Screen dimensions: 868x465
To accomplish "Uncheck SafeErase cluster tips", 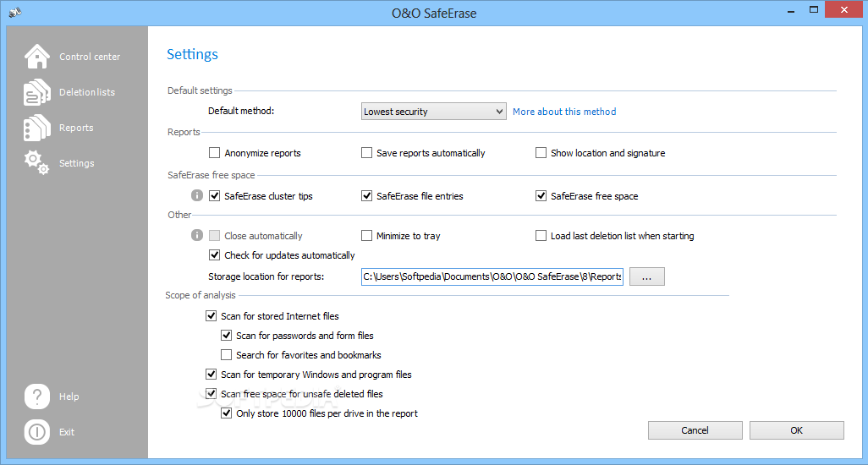I will (214, 196).
